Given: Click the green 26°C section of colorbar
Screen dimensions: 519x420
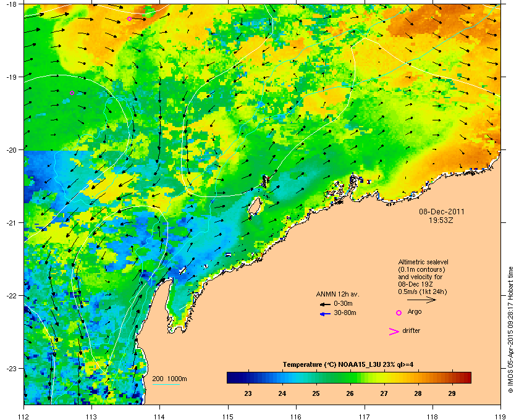Looking at the screenshot, I should pyautogui.click(x=350, y=377).
